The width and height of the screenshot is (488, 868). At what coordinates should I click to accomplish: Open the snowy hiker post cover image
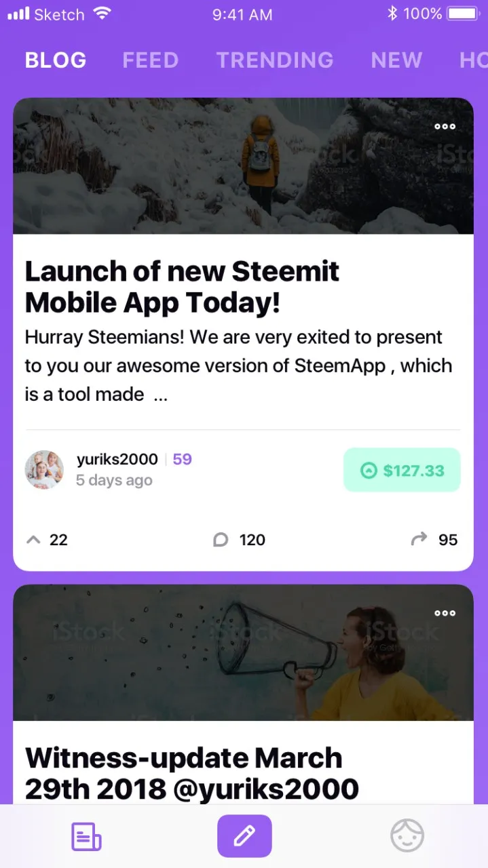click(244, 166)
